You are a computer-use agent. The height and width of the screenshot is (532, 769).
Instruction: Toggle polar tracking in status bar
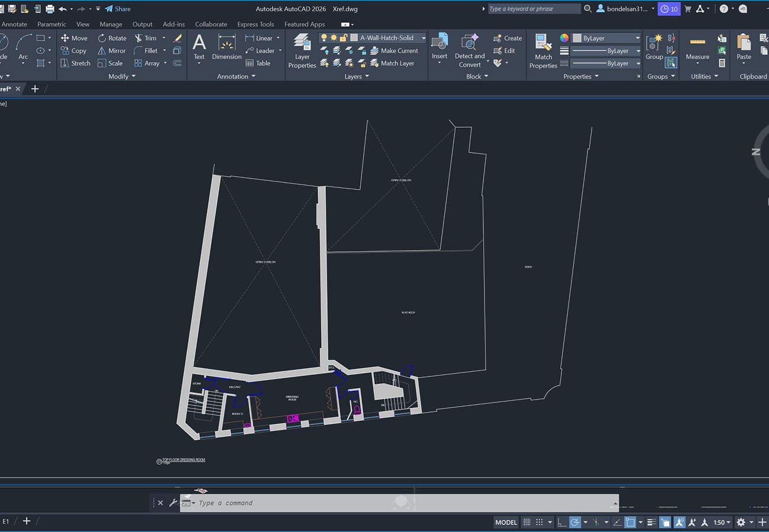click(574, 523)
